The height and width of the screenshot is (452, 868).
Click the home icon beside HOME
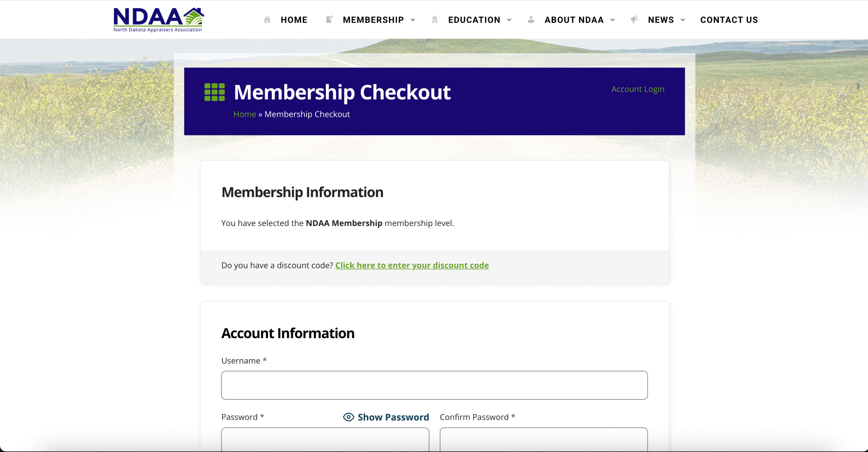click(x=267, y=20)
